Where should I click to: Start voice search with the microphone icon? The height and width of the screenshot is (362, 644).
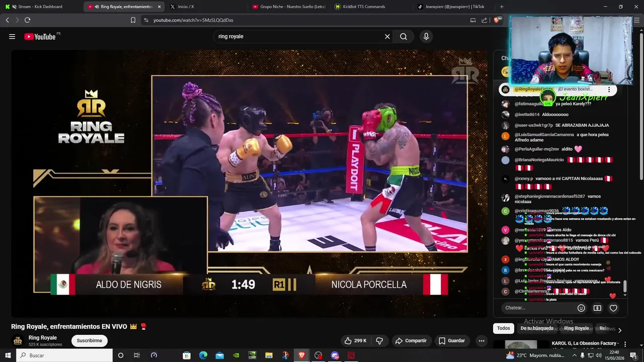click(x=426, y=36)
